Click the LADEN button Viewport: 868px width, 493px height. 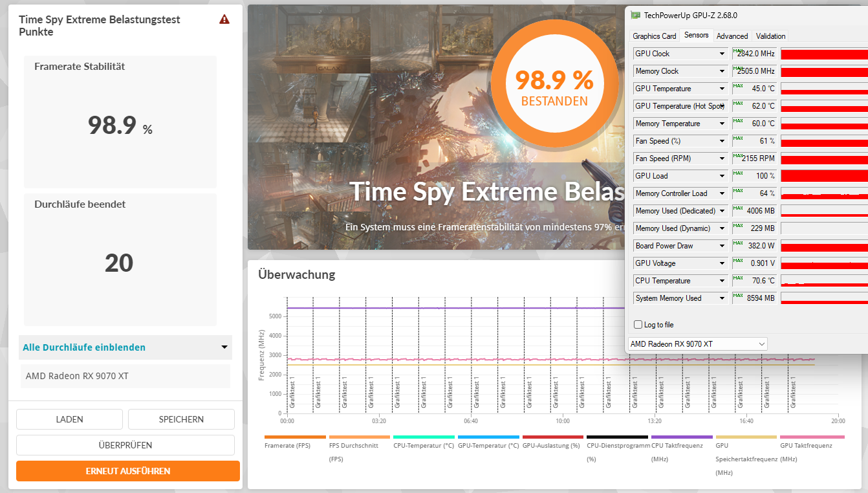[x=69, y=419]
